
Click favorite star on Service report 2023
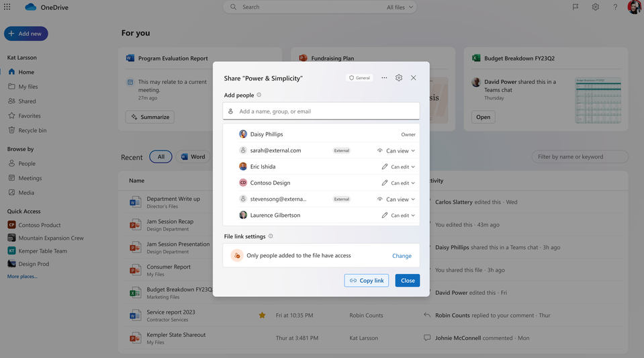(x=262, y=315)
